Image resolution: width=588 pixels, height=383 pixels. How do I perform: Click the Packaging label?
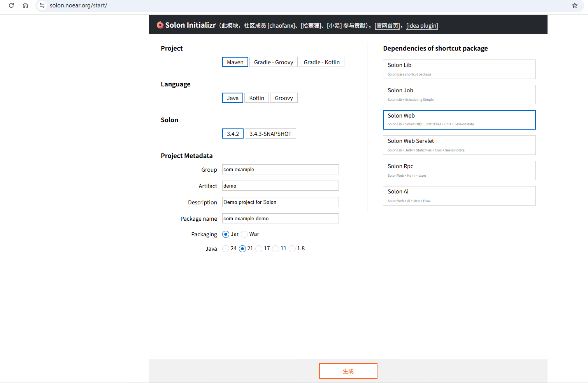(x=204, y=234)
